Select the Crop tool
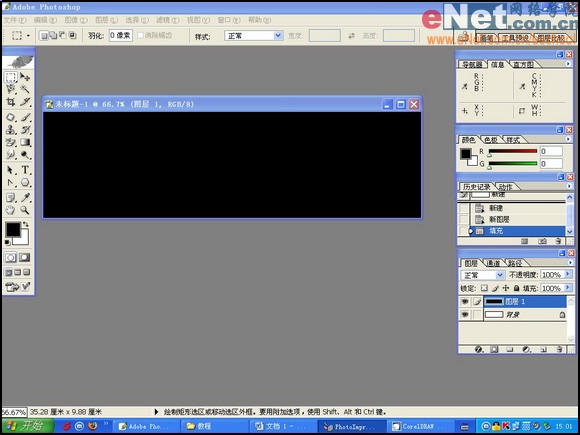Viewport: 580px width, 435px height. click(10, 102)
